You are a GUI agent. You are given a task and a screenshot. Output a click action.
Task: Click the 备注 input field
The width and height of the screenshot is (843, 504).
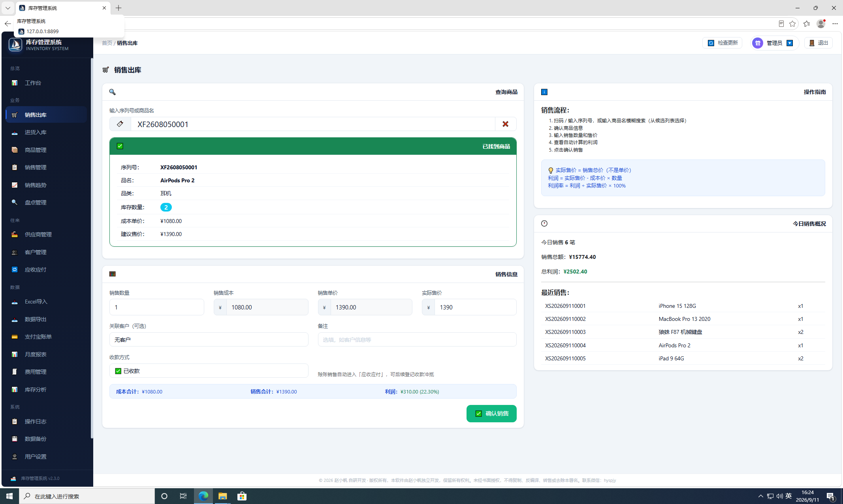(417, 339)
